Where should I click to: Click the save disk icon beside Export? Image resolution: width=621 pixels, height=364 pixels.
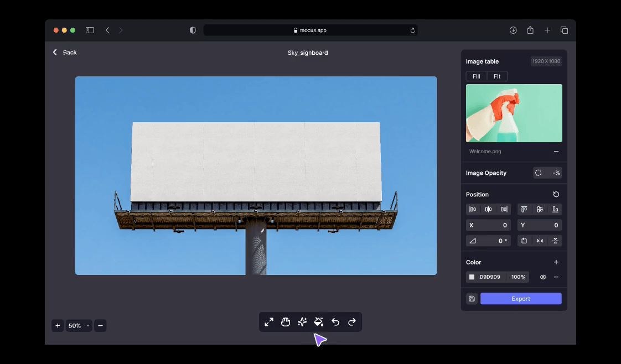click(472, 299)
